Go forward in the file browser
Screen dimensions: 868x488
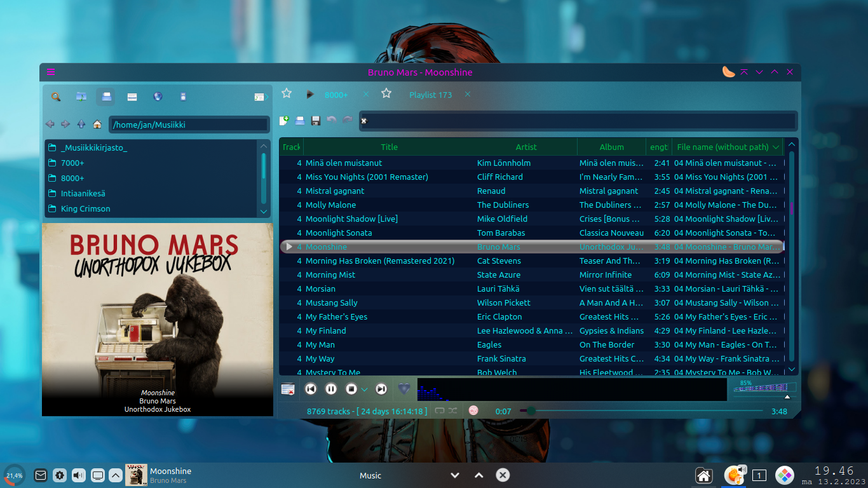(x=65, y=124)
